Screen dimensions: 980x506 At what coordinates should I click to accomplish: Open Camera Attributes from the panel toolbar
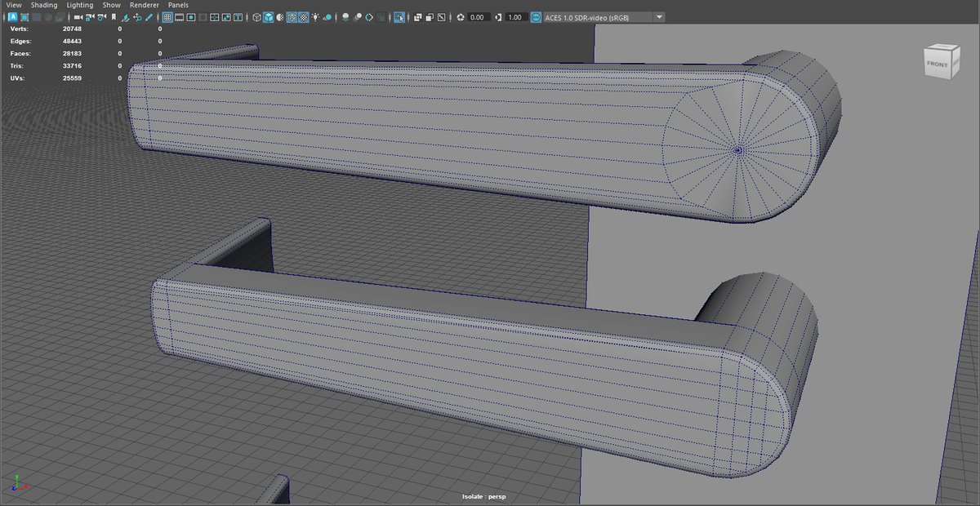tap(101, 17)
